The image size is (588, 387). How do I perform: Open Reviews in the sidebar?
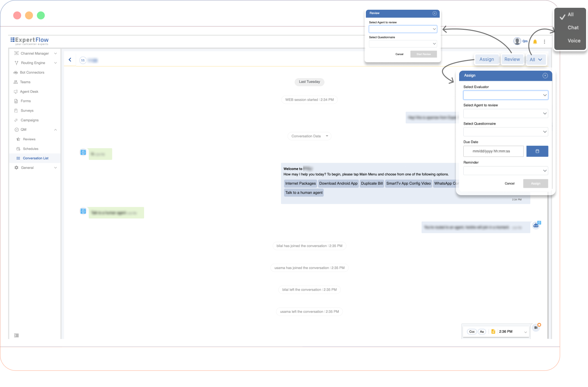coord(29,139)
